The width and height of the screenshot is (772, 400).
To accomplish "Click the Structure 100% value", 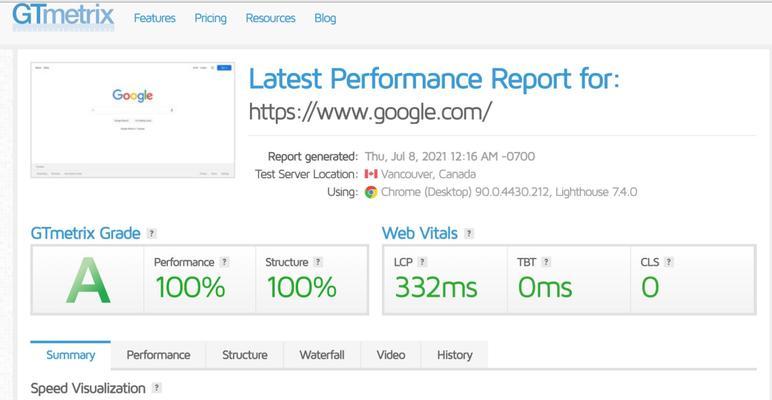I will click(301, 287).
